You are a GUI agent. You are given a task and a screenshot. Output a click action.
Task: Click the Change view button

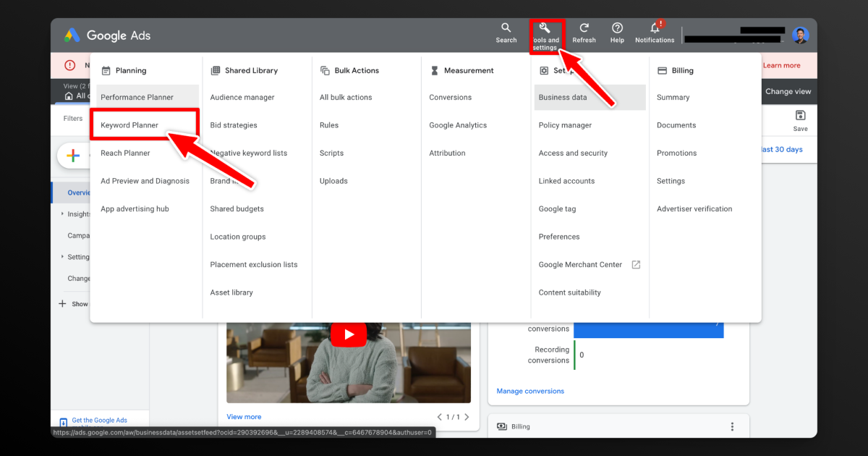tap(788, 92)
